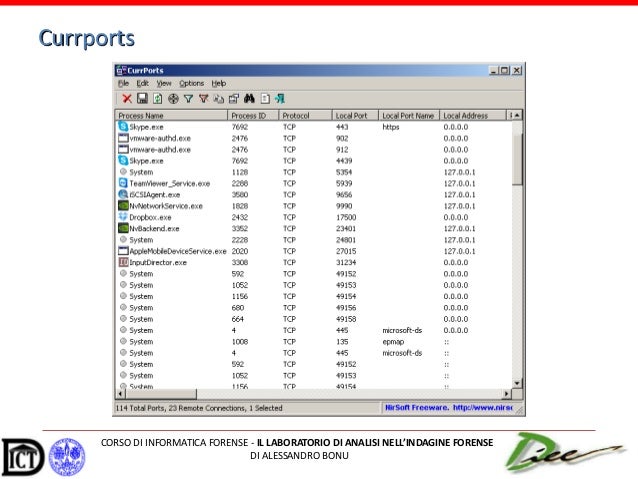Open the Options menu

[191, 83]
